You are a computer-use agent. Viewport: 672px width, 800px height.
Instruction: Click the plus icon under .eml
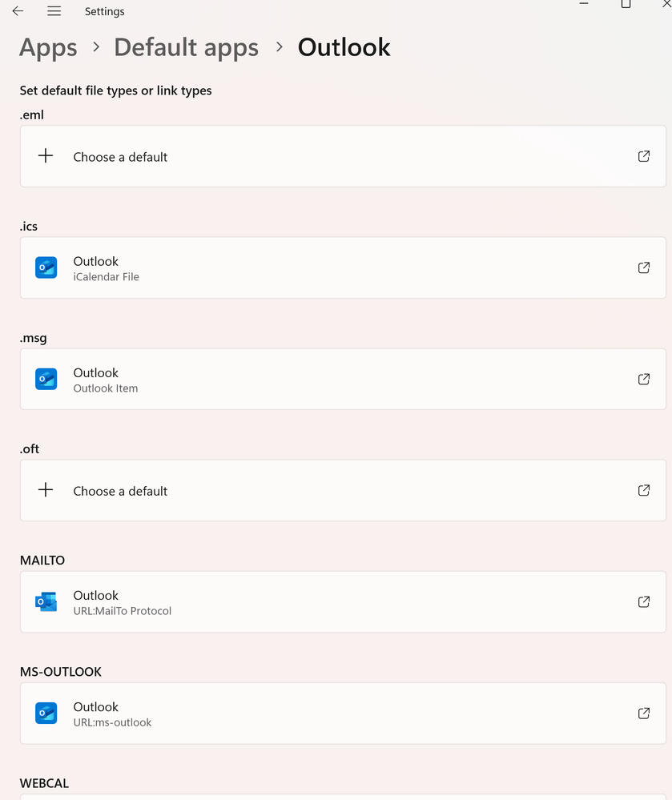(46, 156)
